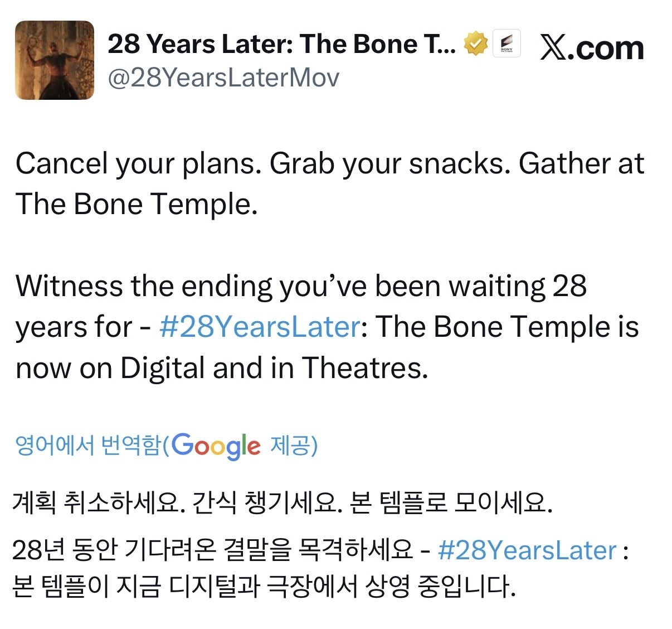Click the 'The Bone Temple.' line ending the first paragraph
The height and width of the screenshot is (629, 672).
137,204
